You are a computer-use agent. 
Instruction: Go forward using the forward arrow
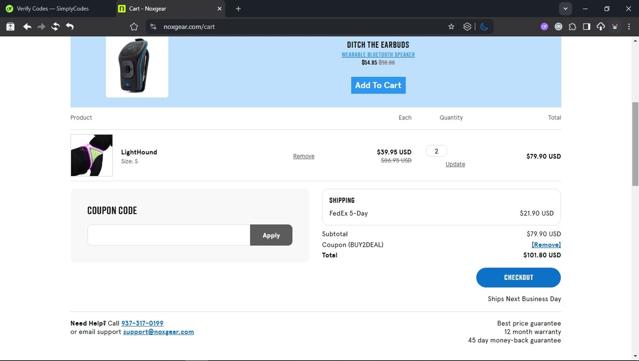click(x=41, y=26)
